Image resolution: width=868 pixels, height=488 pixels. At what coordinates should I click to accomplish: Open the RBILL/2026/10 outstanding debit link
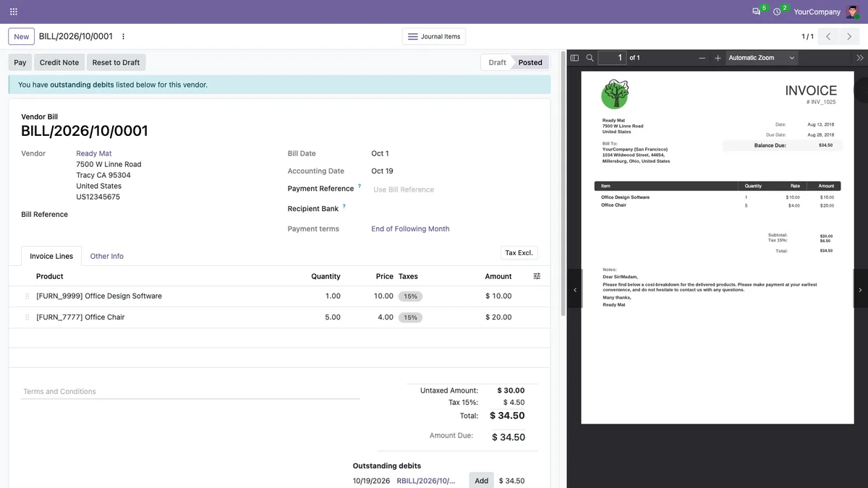click(x=426, y=481)
